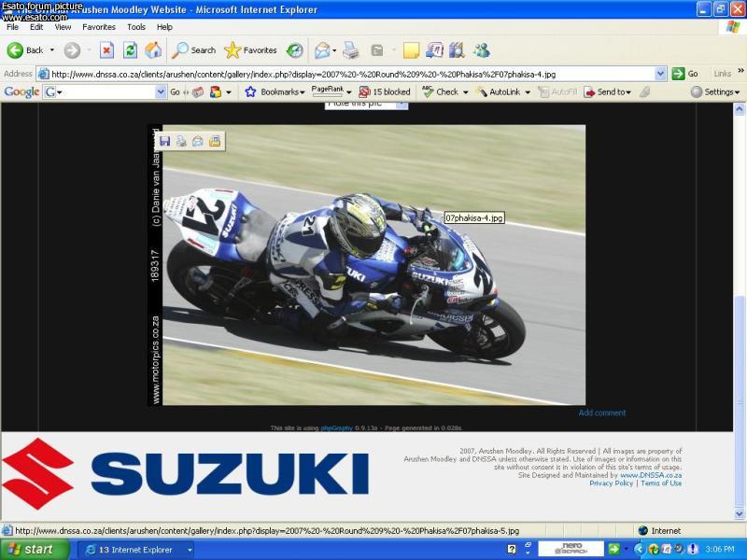Click the vertical scrollbar down arrow
This screenshot has width=747, height=560.
740,513
